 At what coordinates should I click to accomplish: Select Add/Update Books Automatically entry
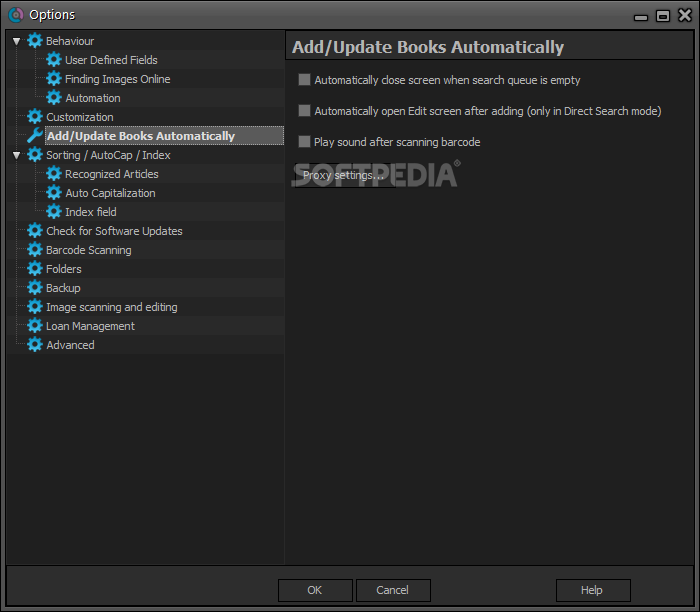pos(164,136)
